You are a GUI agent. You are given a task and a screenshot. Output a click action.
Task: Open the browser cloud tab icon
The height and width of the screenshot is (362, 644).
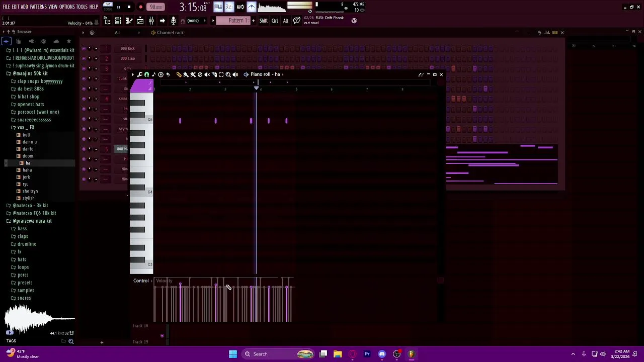(56, 41)
